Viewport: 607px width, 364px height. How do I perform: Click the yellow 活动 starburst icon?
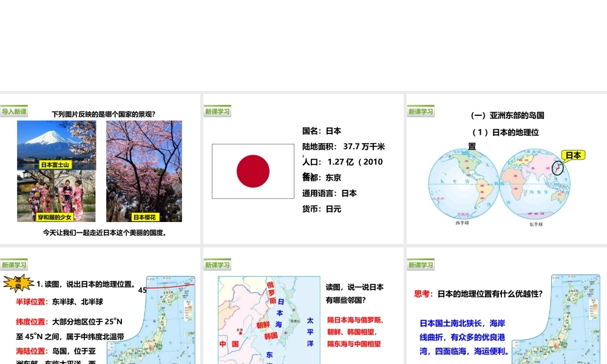pos(19,283)
